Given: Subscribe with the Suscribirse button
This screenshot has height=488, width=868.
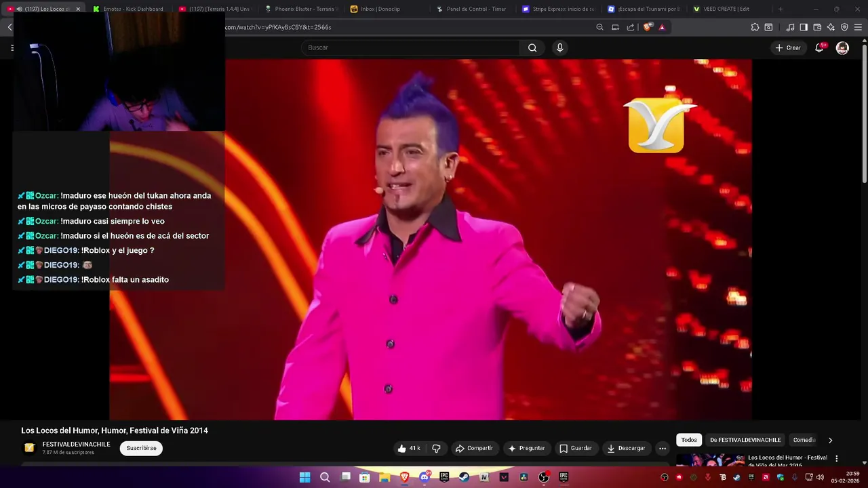Looking at the screenshot, I should [141, 448].
